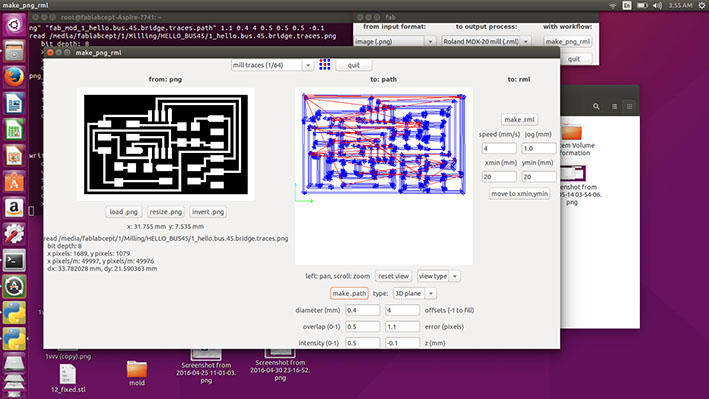Open the 3D plane type dropdown
Image resolution: width=709 pixels, height=399 pixels.
click(x=415, y=294)
